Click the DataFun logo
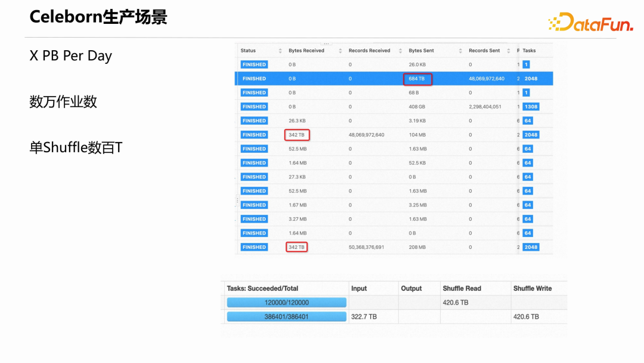Image resolution: width=644 pixels, height=363 pixels. point(590,21)
